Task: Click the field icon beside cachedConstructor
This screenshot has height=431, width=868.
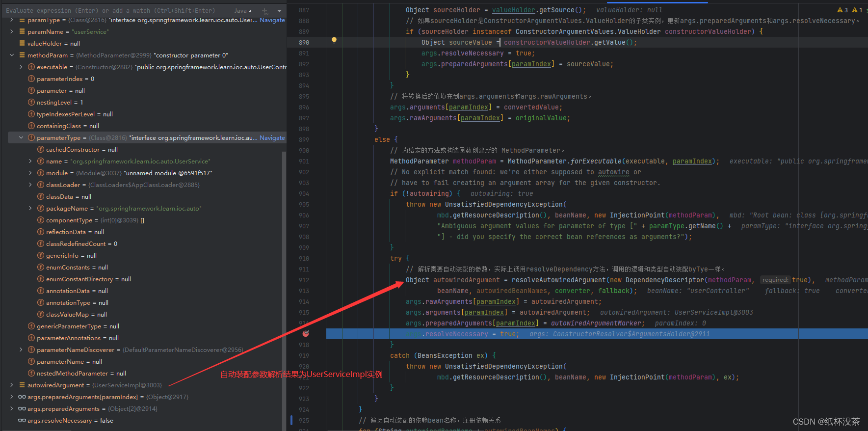Action: point(41,149)
